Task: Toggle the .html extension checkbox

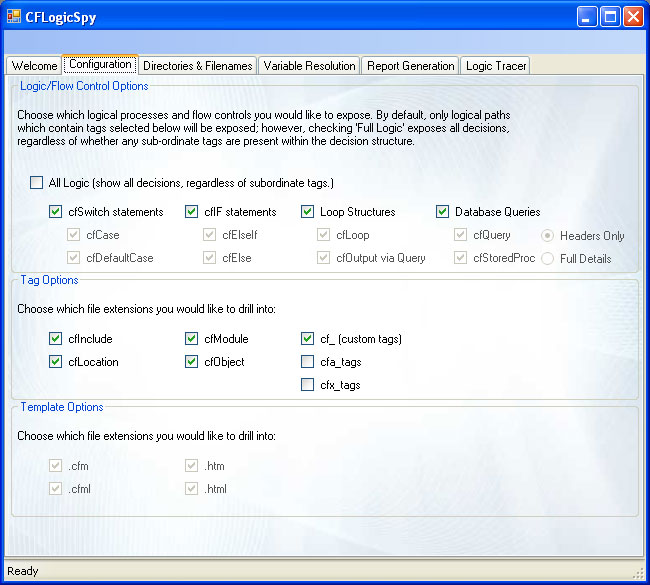Action: 192,488
